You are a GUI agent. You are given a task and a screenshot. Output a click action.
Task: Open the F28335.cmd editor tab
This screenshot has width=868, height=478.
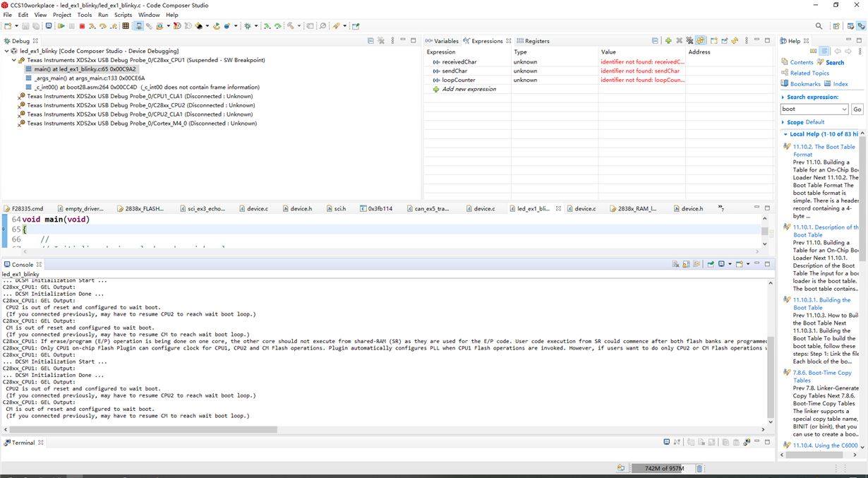coord(23,209)
